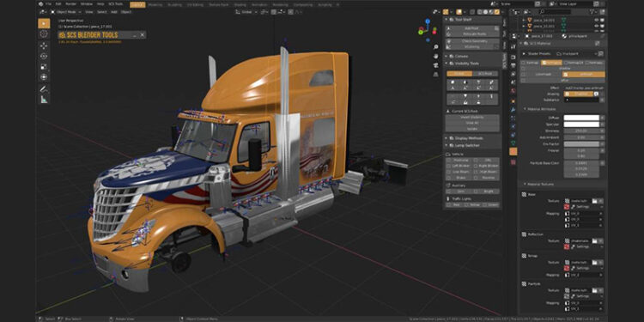644x322 pixels.
Task: Open Material properties tab icon
Action: click(x=513, y=152)
